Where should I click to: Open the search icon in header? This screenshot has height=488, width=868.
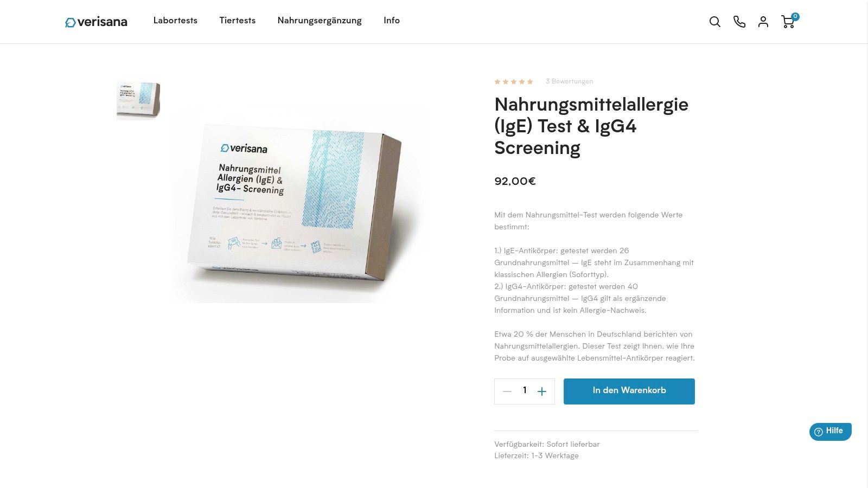[715, 22]
